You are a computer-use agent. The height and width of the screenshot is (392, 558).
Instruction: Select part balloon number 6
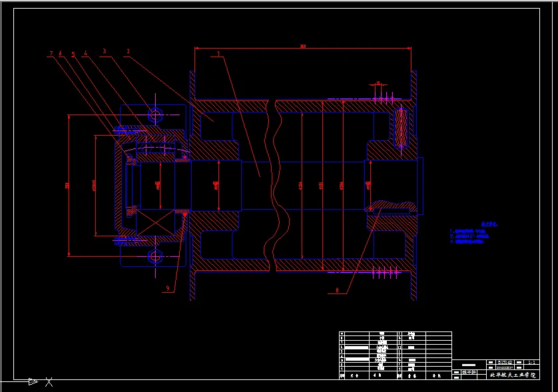click(x=60, y=53)
